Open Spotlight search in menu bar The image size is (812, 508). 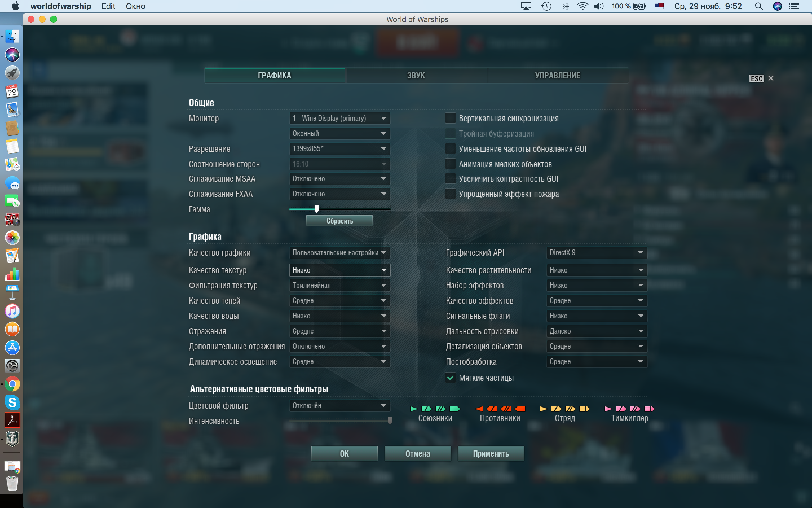tap(759, 6)
